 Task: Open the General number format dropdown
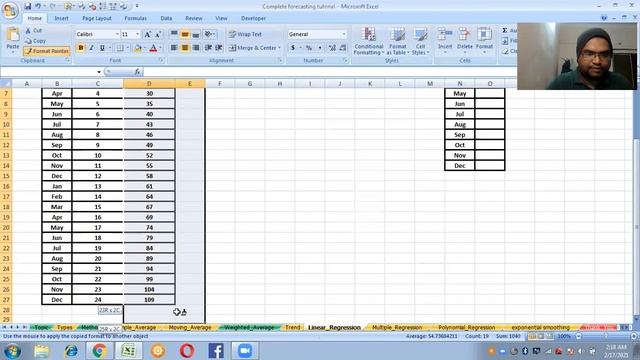[x=344, y=34]
